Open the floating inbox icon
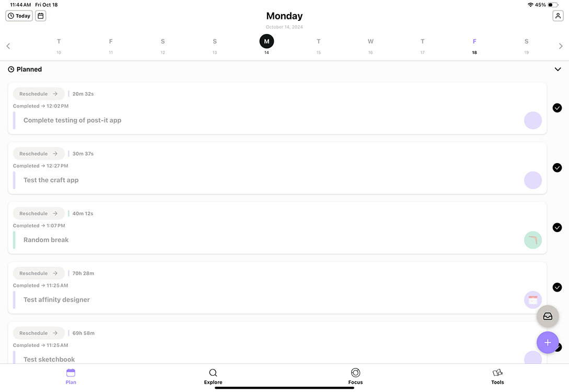This screenshot has width=569, height=392. [547, 316]
